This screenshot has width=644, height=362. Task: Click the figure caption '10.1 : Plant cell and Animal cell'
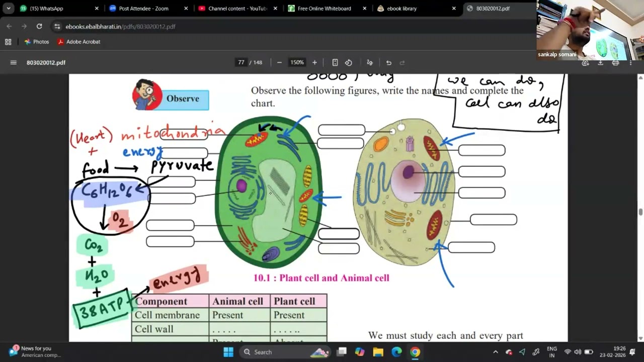point(321,278)
